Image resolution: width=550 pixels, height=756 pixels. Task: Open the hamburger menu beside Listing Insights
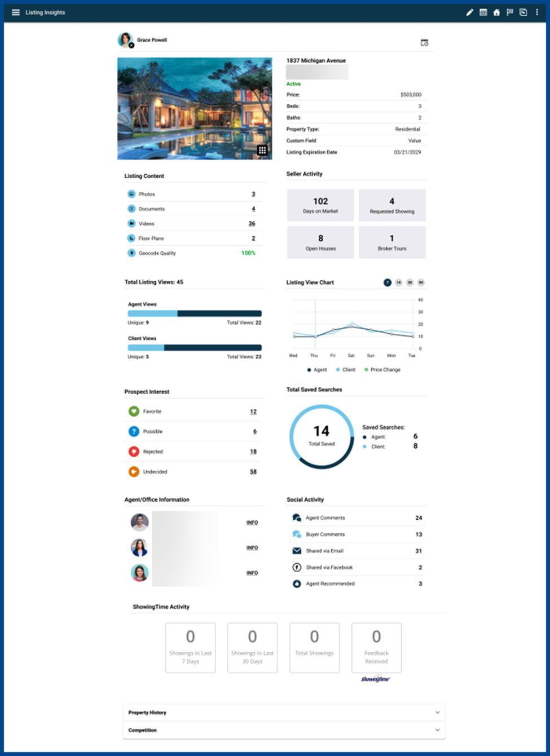tap(16, 12)
